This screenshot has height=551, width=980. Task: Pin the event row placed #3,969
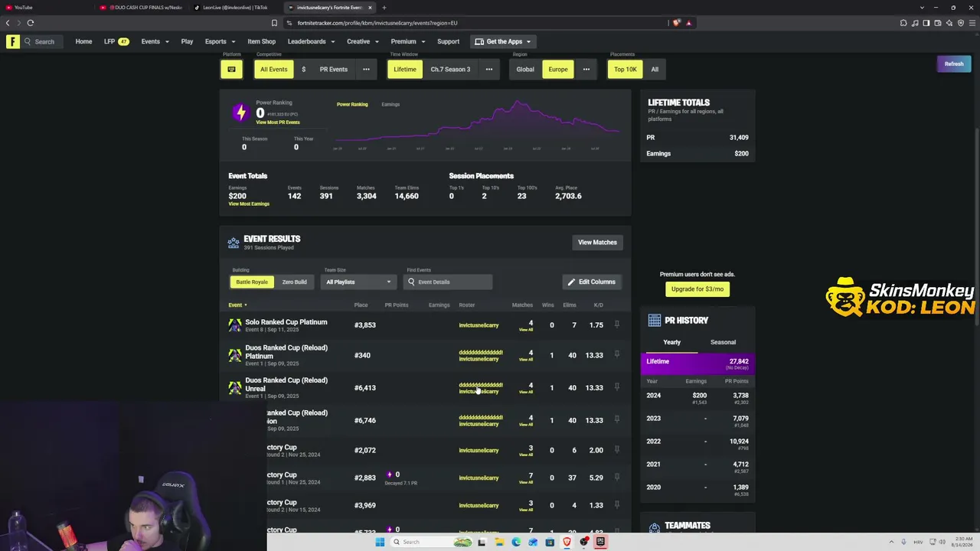(x=616, y=505)
